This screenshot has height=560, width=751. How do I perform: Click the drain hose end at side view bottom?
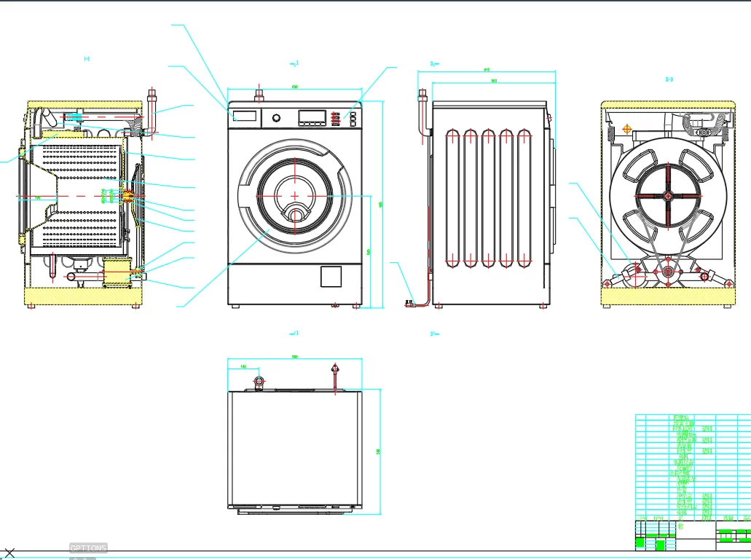pyautogui.click(x=409, y=303)
